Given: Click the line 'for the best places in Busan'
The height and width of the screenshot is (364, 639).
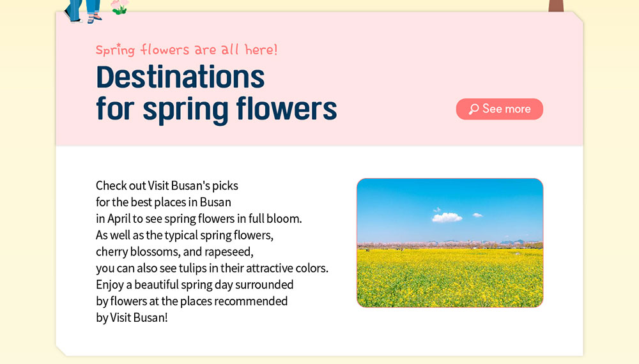Looking at the screenshot, I should tap(164, 202).
